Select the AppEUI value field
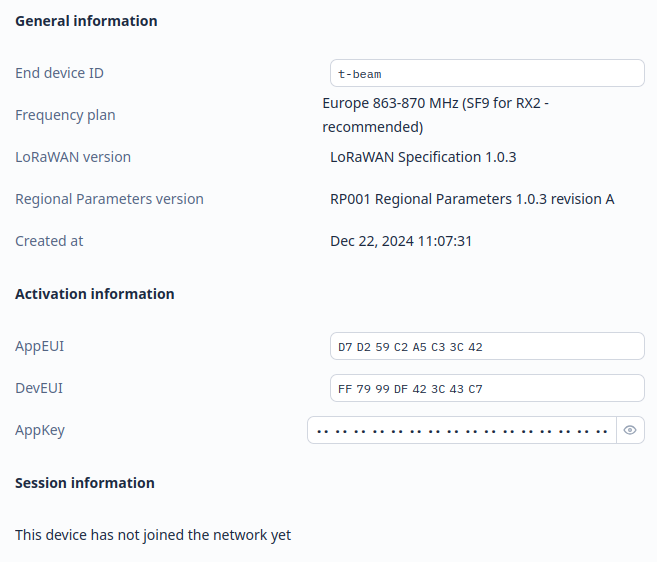 (487, 346)
